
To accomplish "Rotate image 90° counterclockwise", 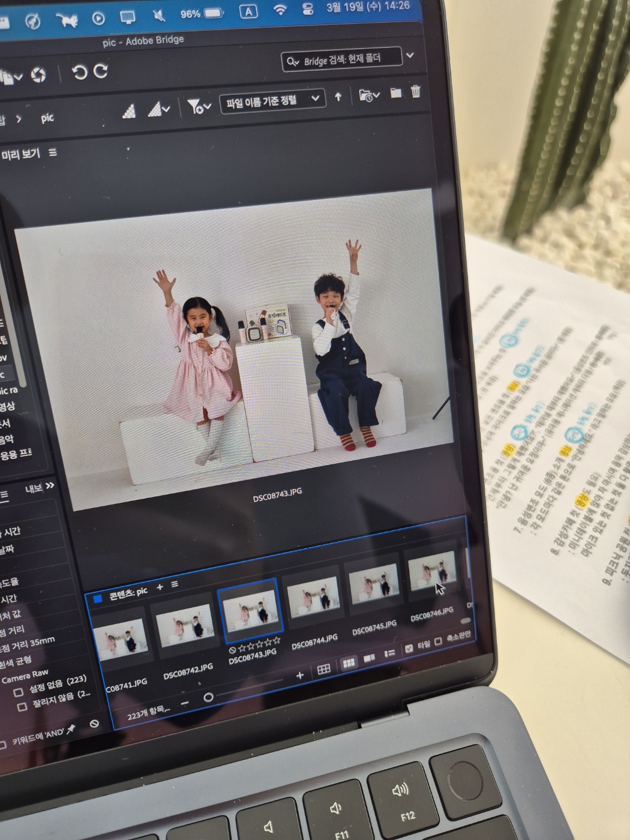I will [79, 73].
